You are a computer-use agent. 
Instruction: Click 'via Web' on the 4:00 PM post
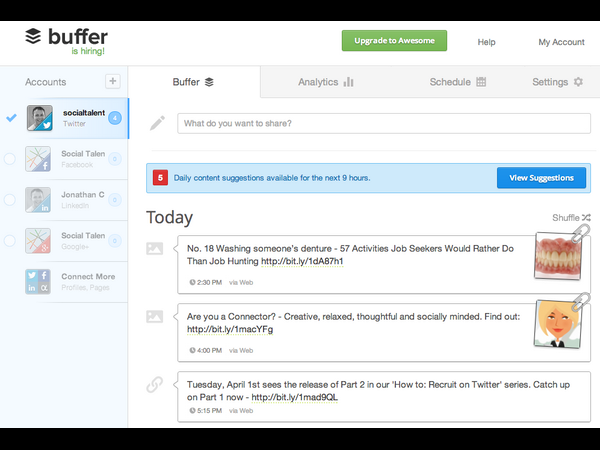[241, 350]
